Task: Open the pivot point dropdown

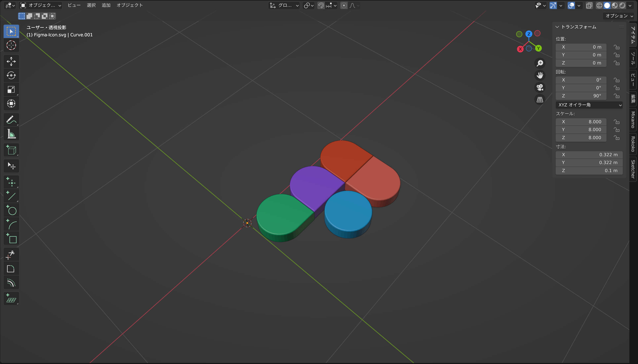Action: (308, 5)
